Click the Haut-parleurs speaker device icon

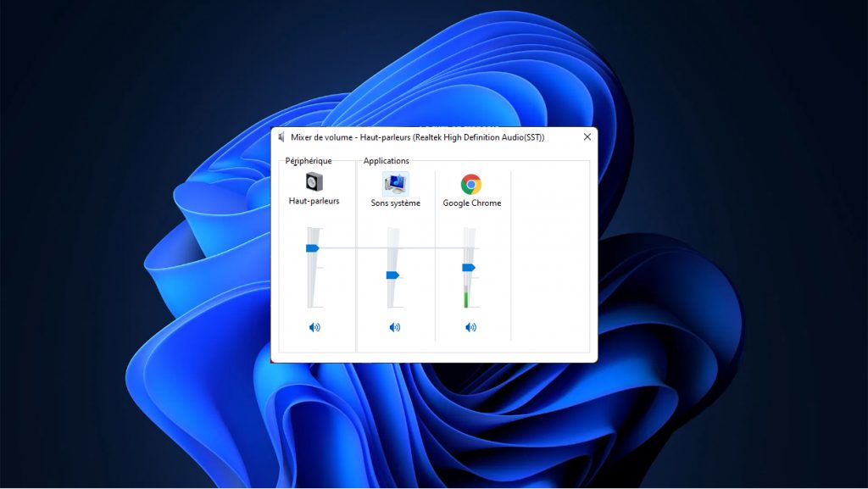pos(314,182)
